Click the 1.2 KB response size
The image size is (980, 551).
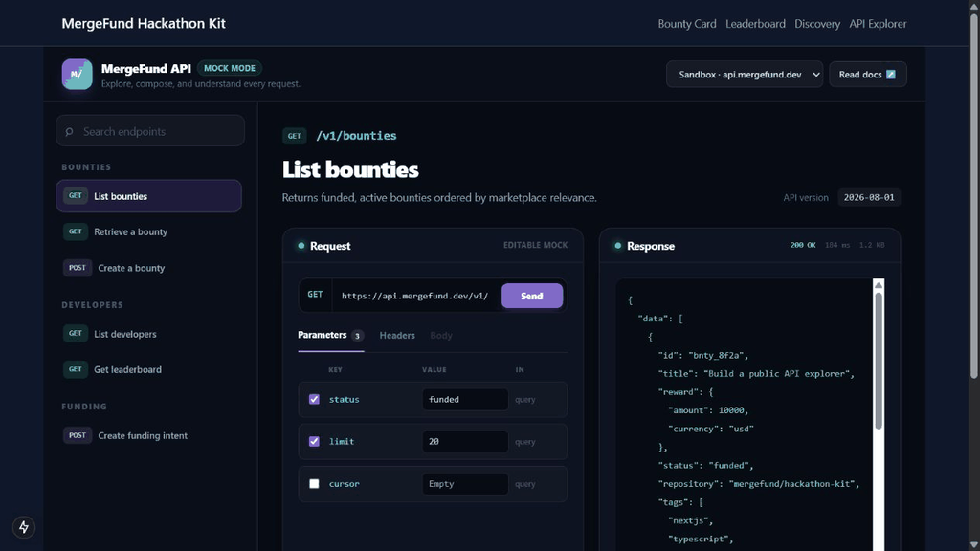click(x=872, y=245)
